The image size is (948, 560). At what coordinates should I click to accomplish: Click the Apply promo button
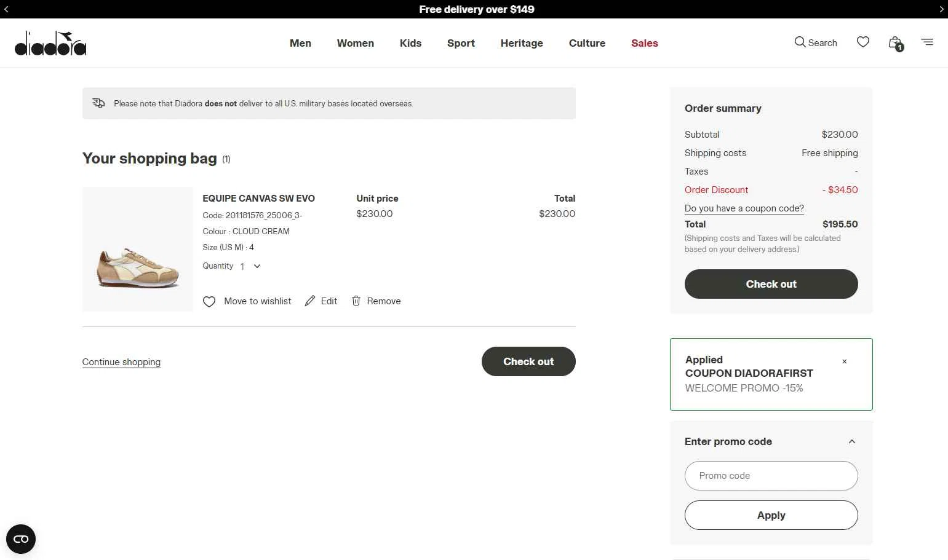[771, 515]
